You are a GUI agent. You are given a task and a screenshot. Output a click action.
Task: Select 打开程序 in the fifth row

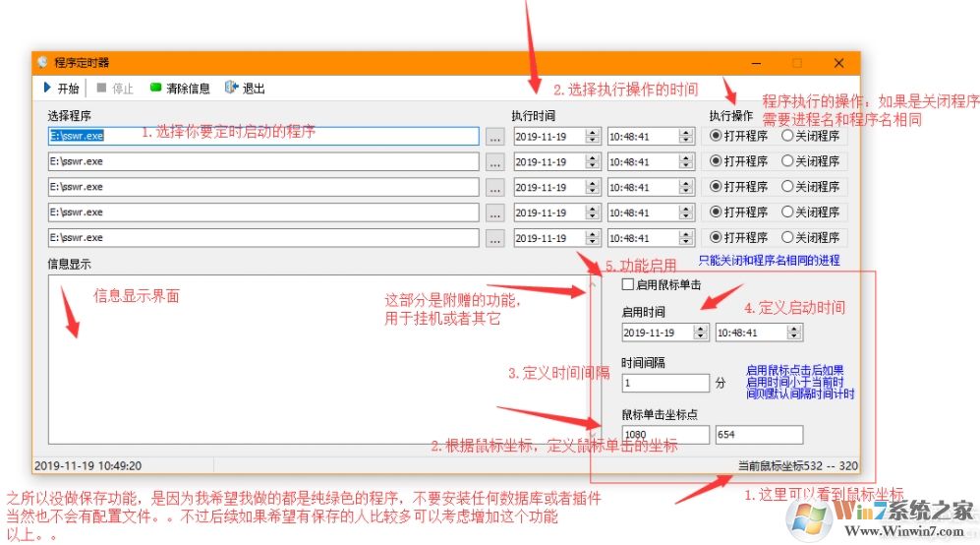(x=738, y=238)
